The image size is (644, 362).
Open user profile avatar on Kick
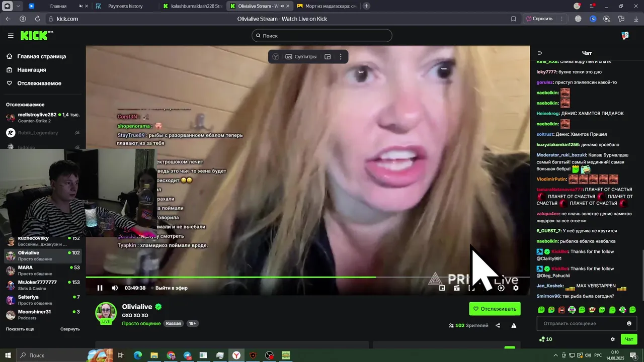point(625,35)
